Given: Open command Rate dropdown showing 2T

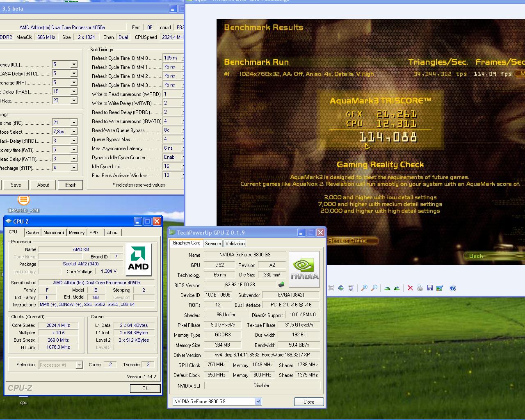Looking at the screenshot, I should pyautogui.click(x=74, y=100).
